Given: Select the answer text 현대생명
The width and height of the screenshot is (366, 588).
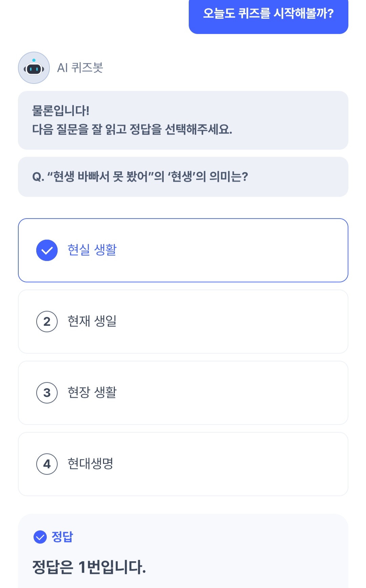Looking at the screenshot, I should pyautogui.click(x=90, y=463).
